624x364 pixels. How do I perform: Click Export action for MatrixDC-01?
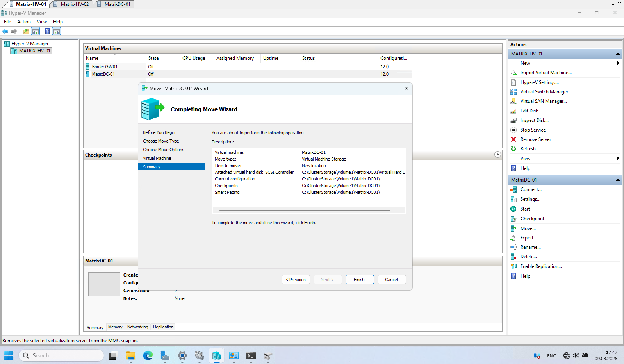click(x=528, y=238)
